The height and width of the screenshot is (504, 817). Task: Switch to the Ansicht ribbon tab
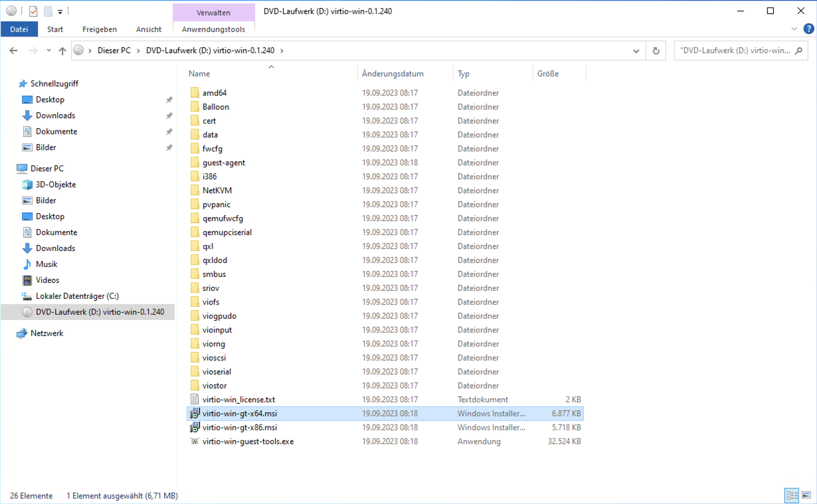[x=149, y=29]
